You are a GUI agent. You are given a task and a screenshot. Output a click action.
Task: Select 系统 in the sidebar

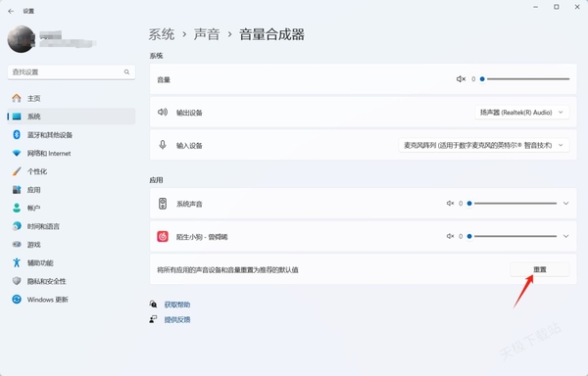click(x=72, y=117)
